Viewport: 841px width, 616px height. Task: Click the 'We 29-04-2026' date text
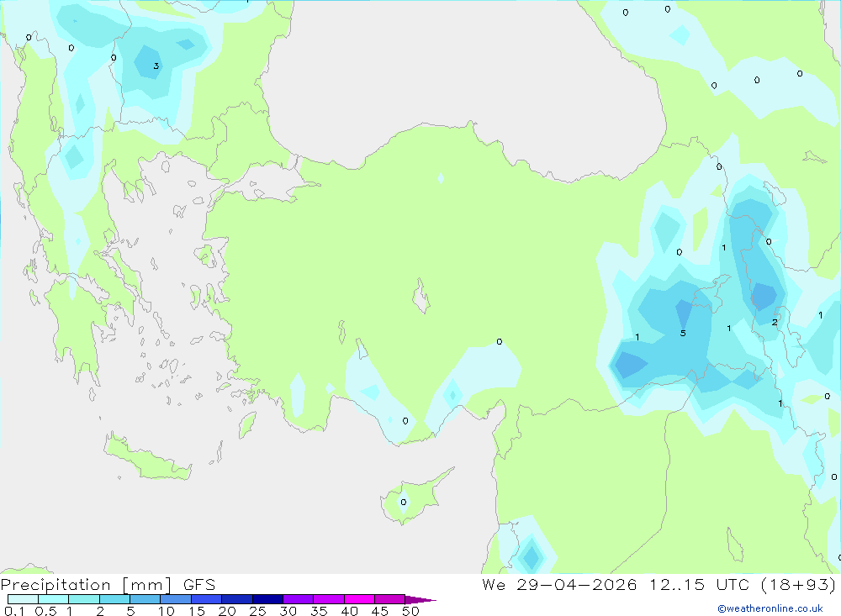pos(559,585)
